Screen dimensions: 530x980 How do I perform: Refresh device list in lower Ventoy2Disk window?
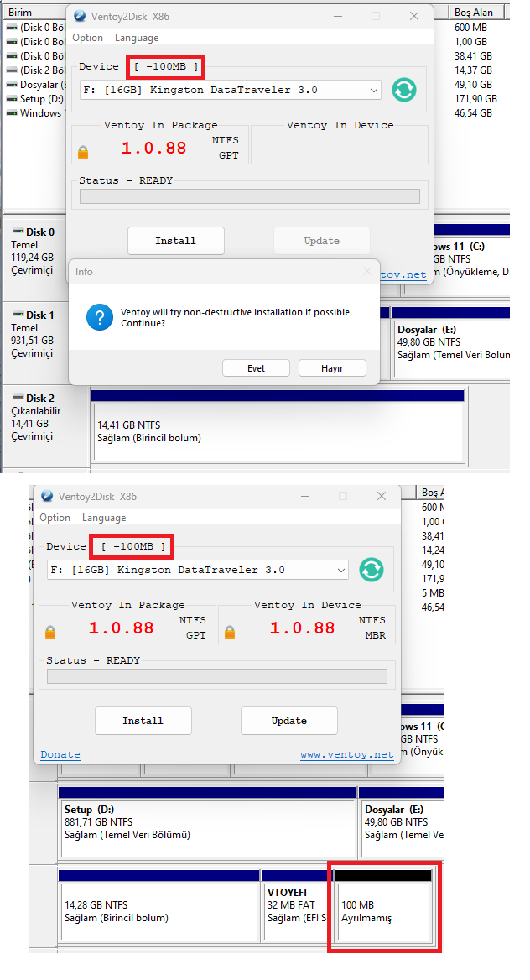coord(372,570)
